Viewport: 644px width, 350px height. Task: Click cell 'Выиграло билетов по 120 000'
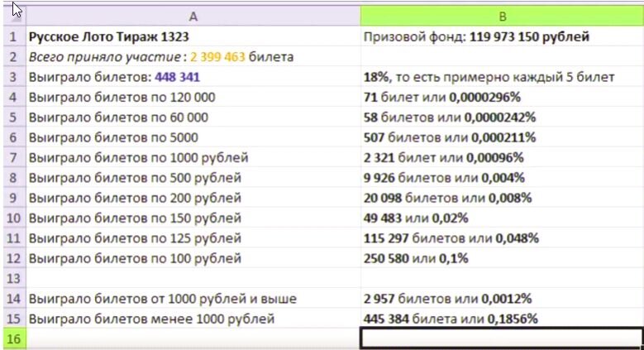pos(193,97)
